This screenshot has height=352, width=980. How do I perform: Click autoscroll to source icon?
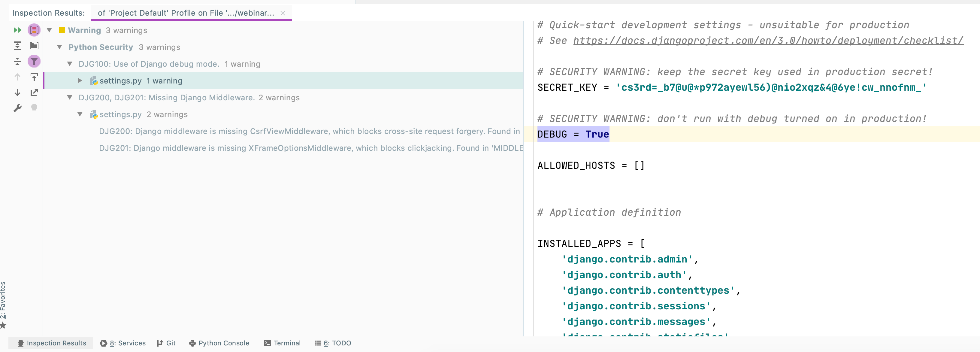coord(34,77)
